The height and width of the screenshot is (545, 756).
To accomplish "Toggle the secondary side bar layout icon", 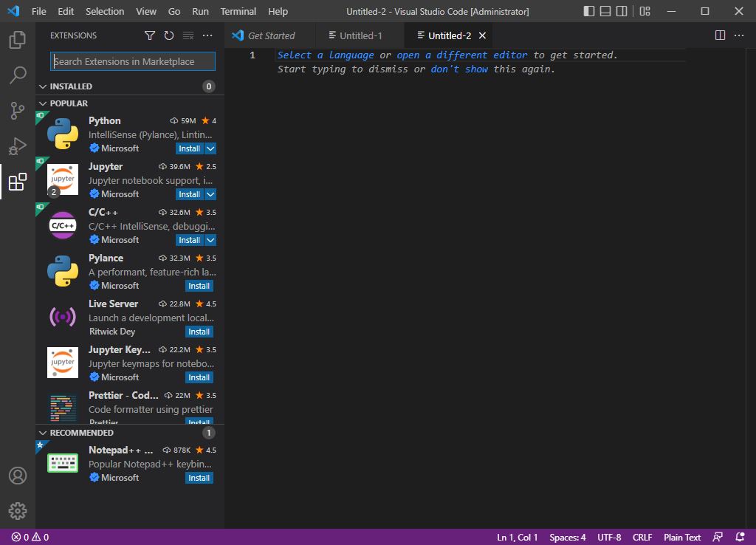I will tap(622, 11).
